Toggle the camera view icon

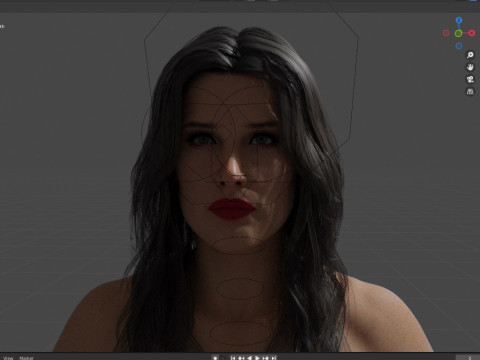pyautogui.click(x=470, y=79)
